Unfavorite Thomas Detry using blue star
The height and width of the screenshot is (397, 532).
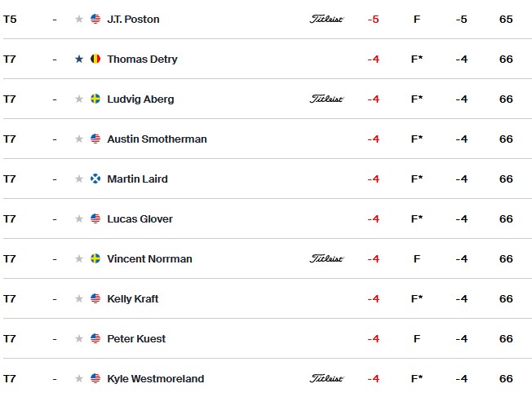79,59
